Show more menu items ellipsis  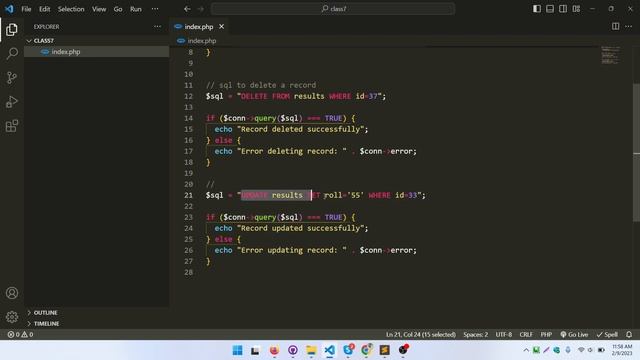(155, 9)
